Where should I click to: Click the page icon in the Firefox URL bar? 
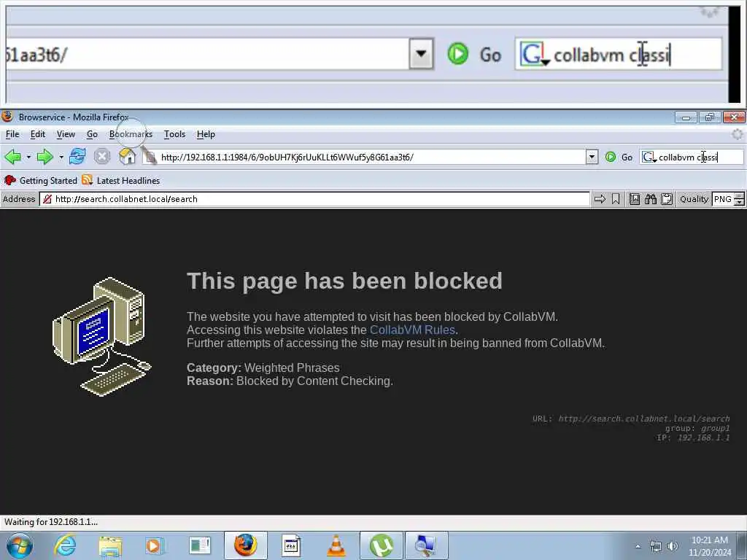click(150, 157)
